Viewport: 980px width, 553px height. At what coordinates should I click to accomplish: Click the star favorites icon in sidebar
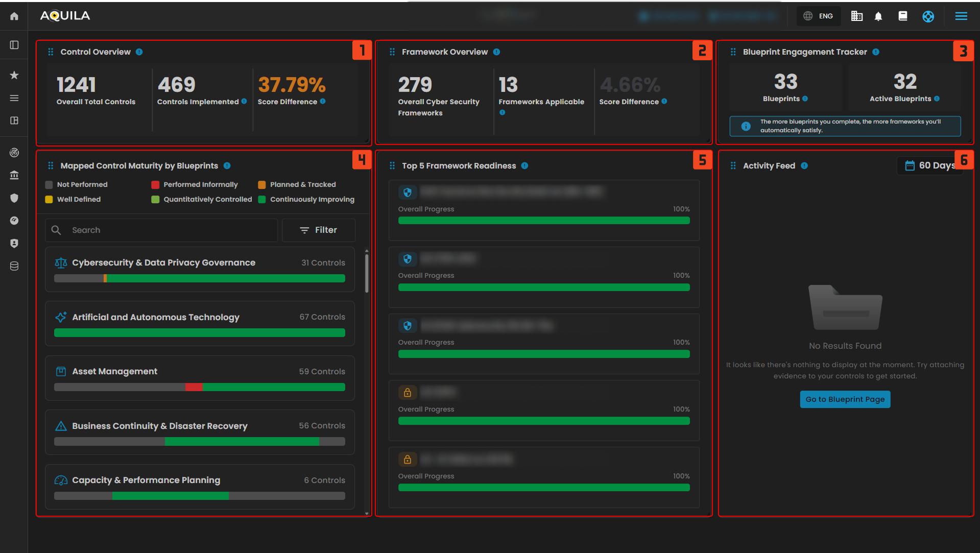[14, 75]
